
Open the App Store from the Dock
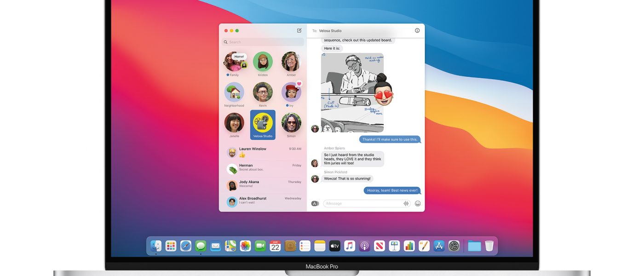pos(439,246)
